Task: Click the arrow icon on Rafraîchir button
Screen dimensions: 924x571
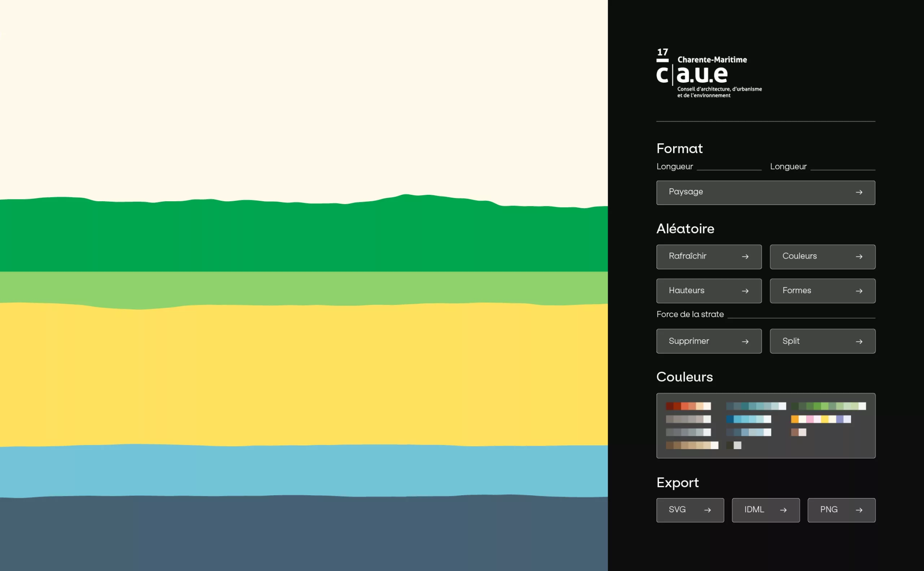Action: [x=745, y=257]
